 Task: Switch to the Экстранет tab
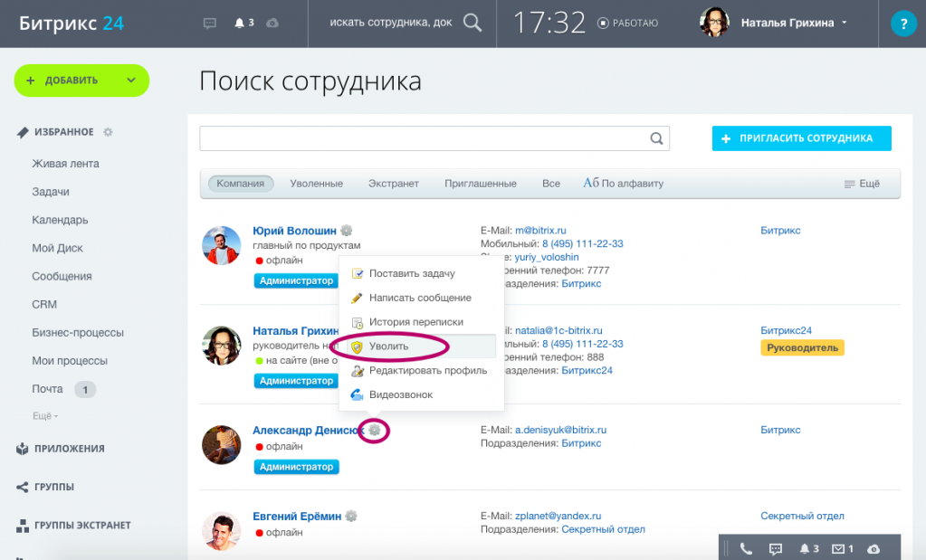click(394, 184)
